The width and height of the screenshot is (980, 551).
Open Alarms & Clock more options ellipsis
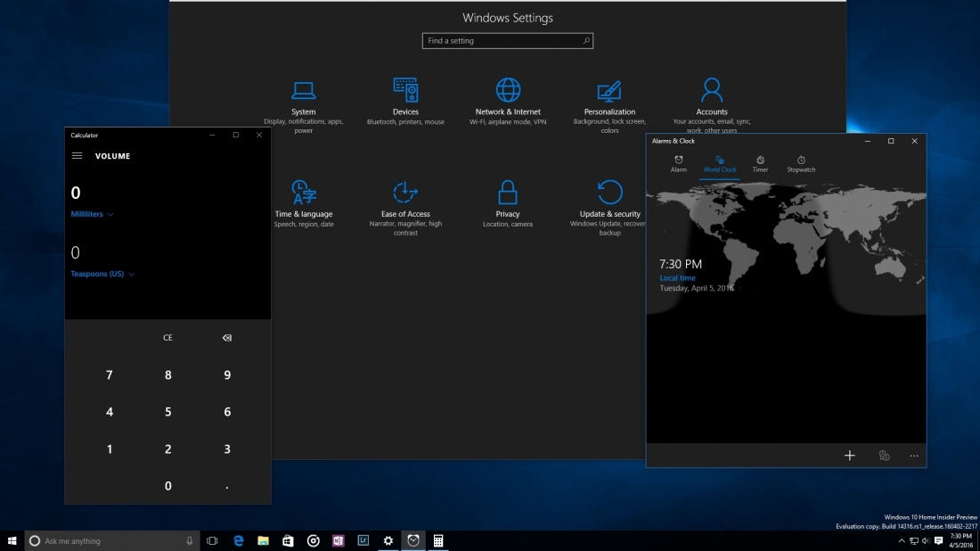pos(914,456)
